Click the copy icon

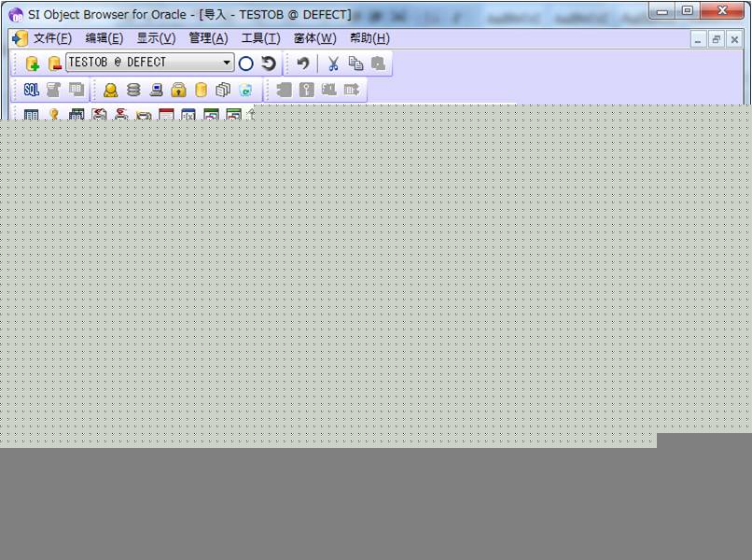point(355,63)
